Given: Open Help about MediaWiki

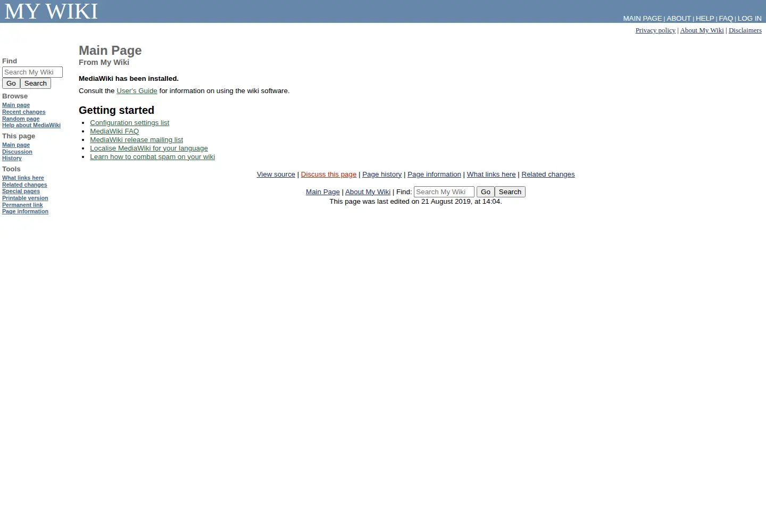Looking at the screenshot, I should pos(31,126).
